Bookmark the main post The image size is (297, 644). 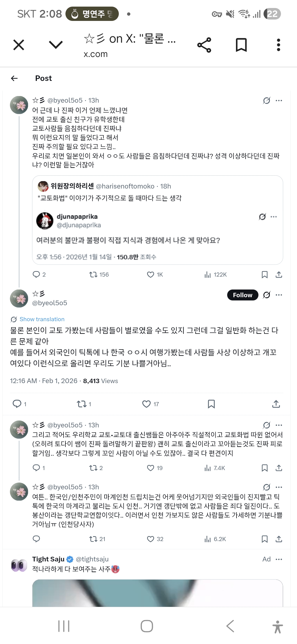click(x=211, y=404)
